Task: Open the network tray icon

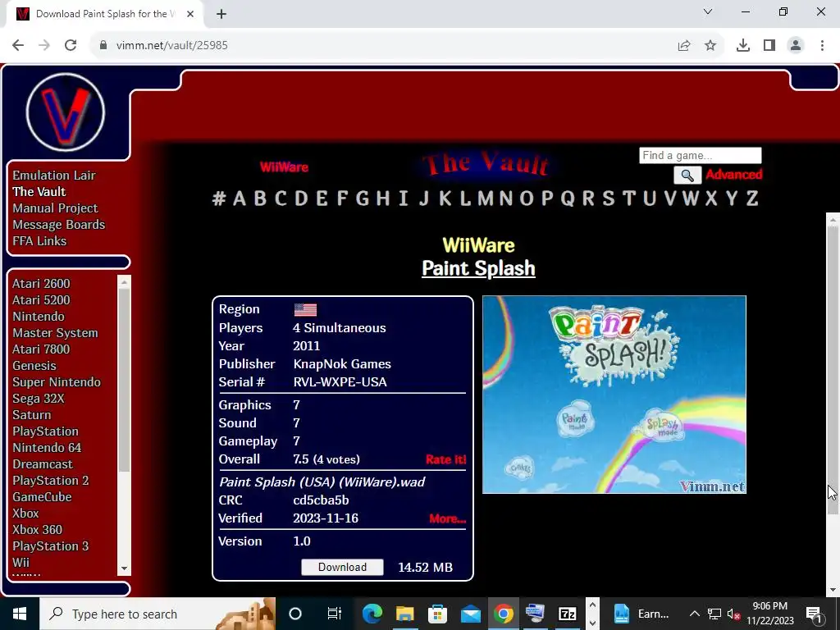Action: coord(714,614)
